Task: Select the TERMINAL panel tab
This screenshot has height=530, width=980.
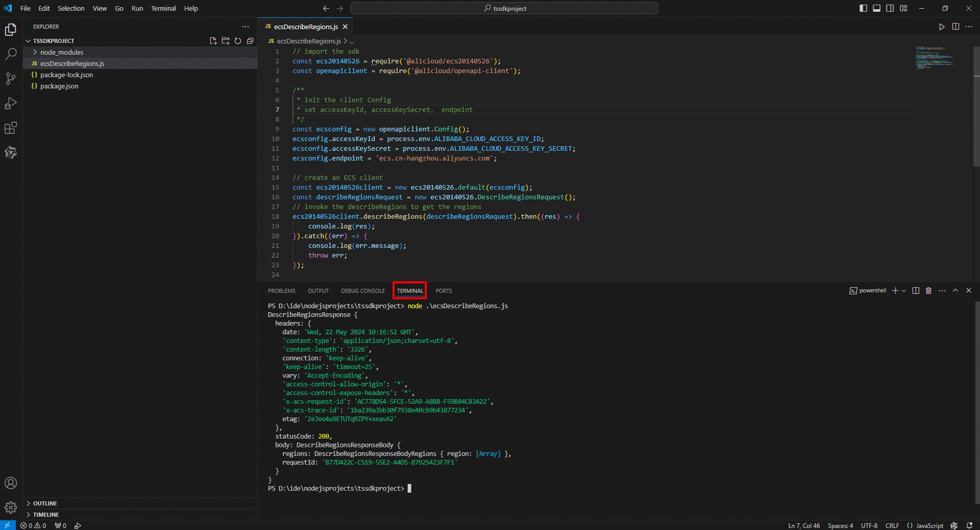Action: (410, 291)
